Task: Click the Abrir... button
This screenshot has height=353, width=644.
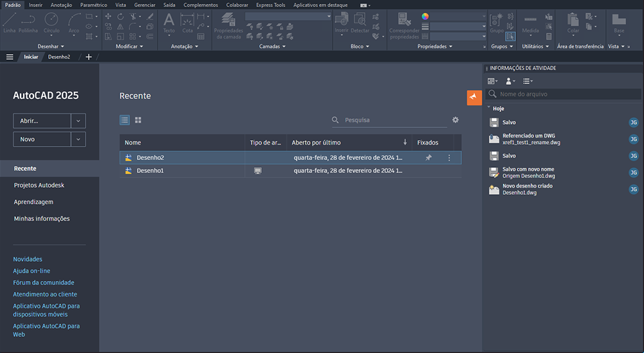Action: pos(42,121)
